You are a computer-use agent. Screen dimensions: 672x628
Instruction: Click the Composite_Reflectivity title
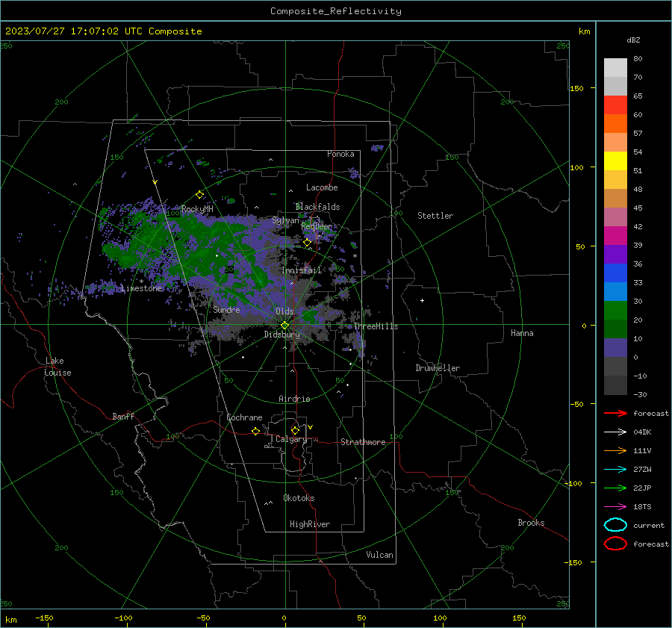click(336, 11)
